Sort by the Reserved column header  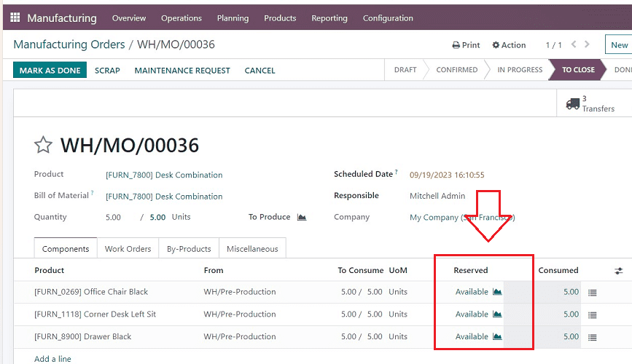pos(471,270)
